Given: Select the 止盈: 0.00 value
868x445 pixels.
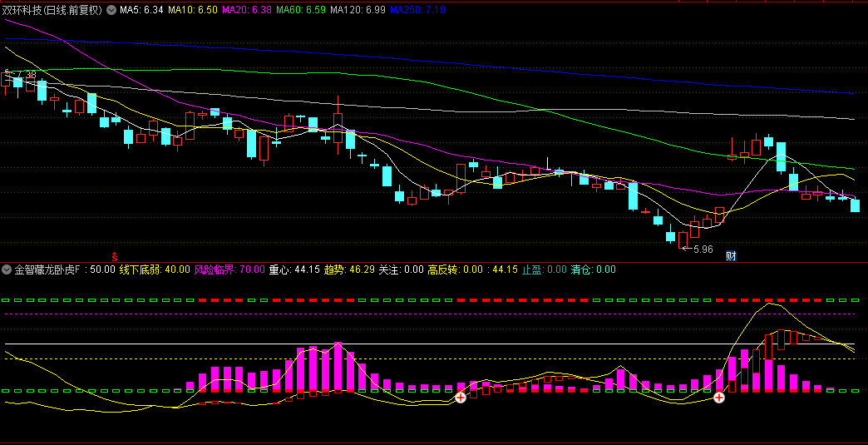Looking at the screenshot, I should tap(545, 270).
